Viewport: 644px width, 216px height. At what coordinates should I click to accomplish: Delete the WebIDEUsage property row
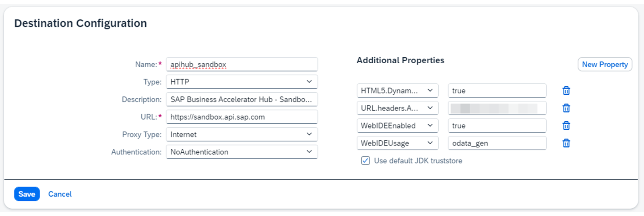coord(566,143)
